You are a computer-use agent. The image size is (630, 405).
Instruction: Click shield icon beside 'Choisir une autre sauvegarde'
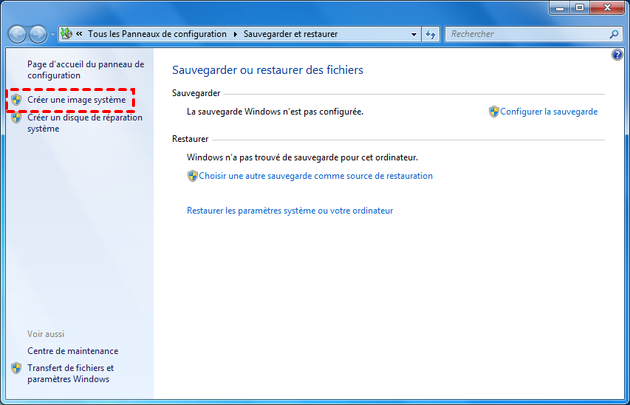192,176
